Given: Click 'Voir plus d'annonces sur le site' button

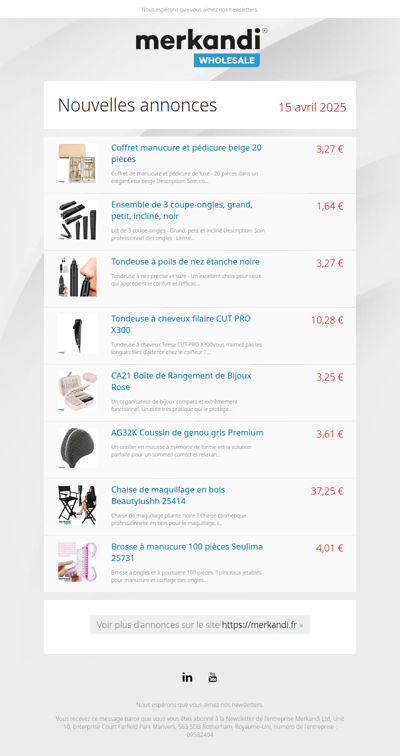Looking at the screenshot, I should [200, 625].
